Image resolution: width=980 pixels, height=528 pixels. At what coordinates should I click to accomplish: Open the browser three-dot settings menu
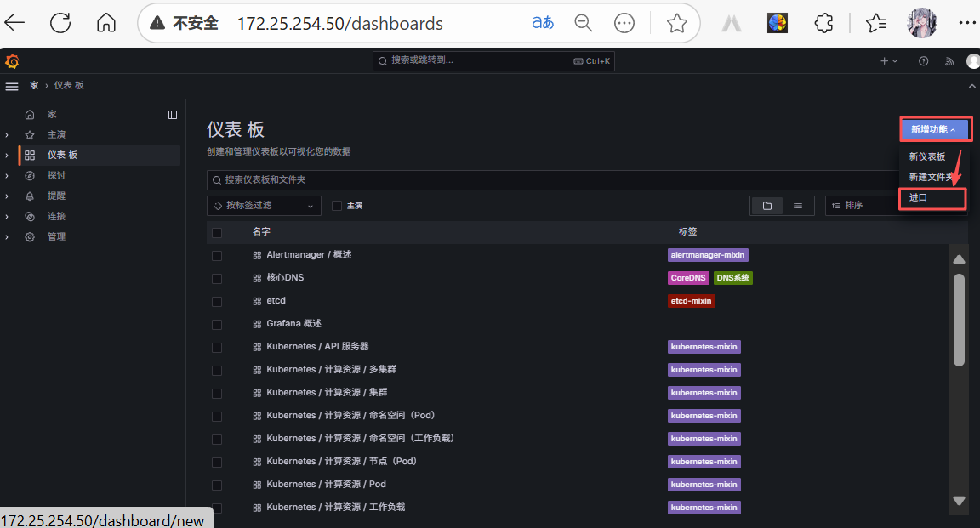pos(967,23)
